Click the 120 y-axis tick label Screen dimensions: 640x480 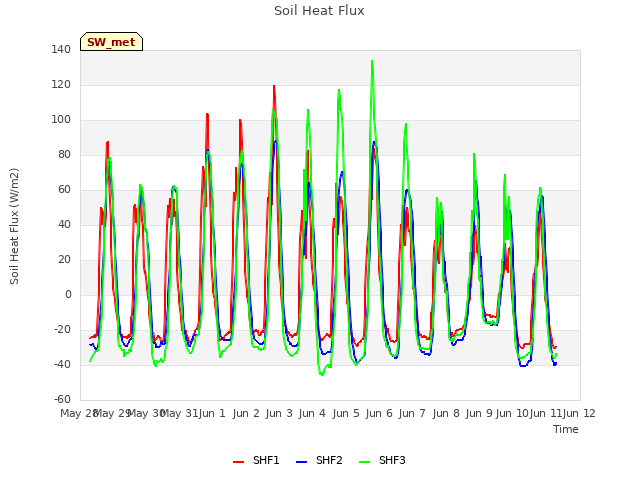[x=61, y=84]
